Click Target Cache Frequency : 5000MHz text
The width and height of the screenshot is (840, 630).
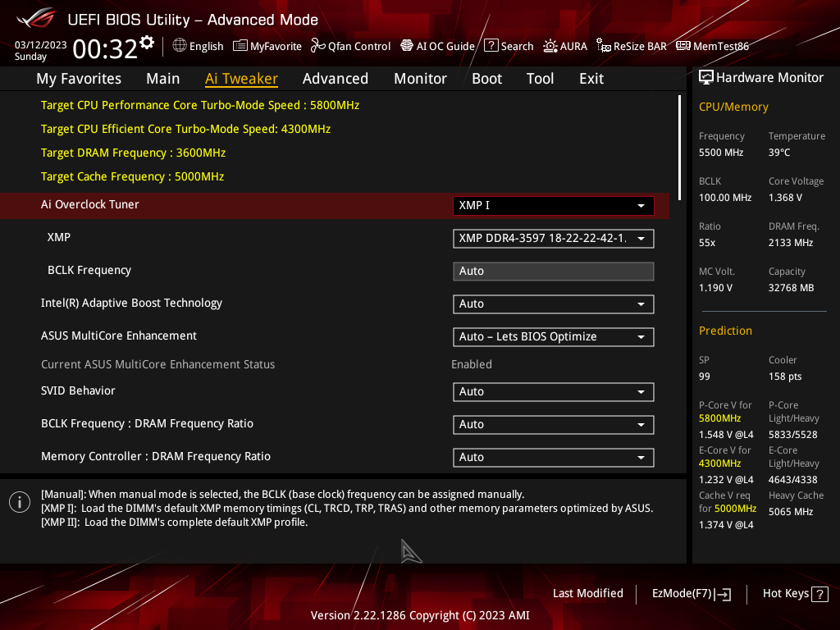(x=132, y=177)
